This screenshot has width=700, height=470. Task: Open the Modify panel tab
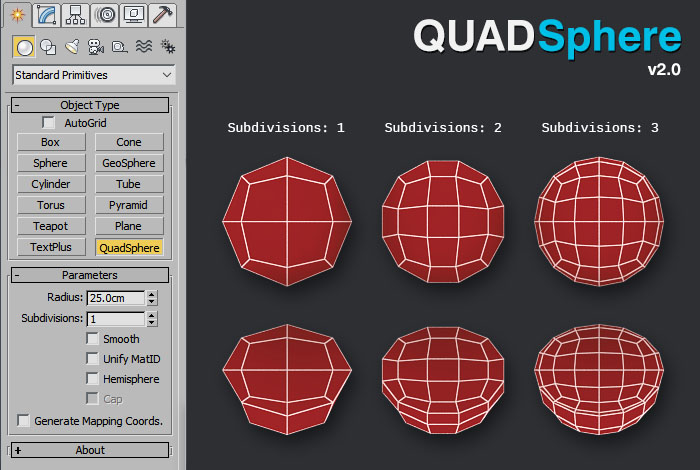point(45,14)
